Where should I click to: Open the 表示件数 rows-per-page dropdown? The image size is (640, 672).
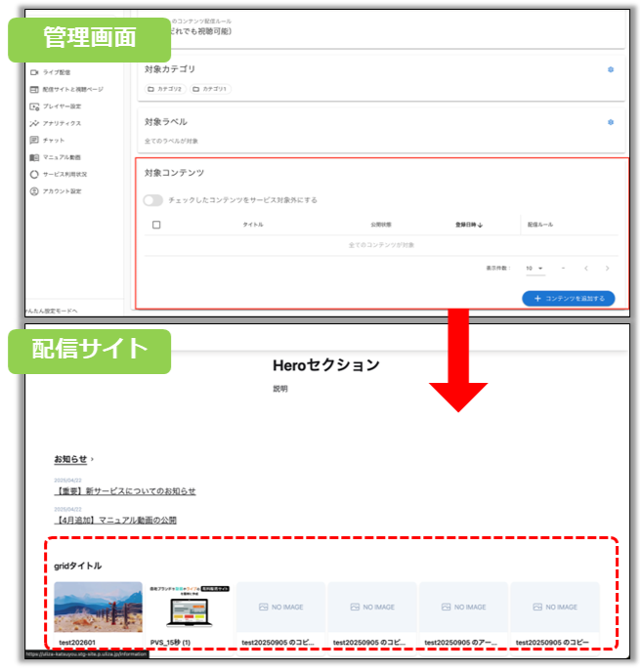click(534, 268)
